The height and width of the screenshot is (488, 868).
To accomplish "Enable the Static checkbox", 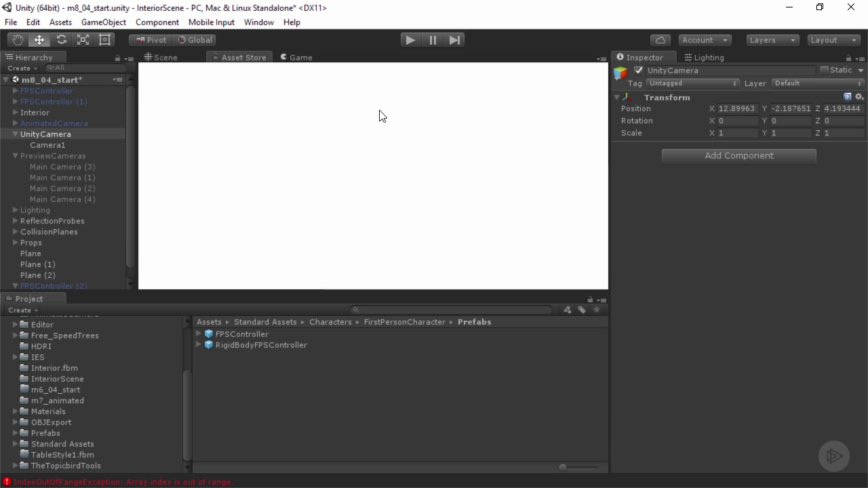I will 825,70.
